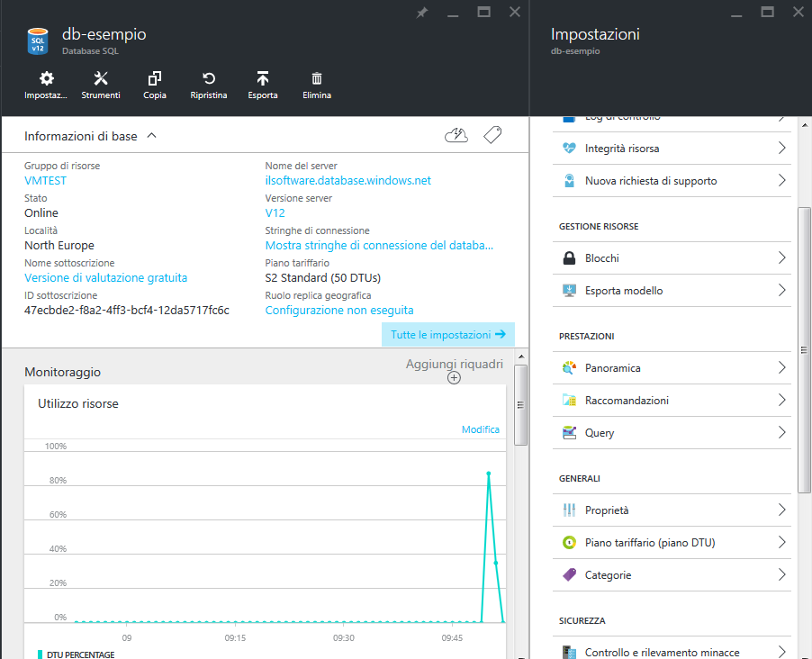Open Impostazioni gear in db-esempio toolbar

pos(46,78)
